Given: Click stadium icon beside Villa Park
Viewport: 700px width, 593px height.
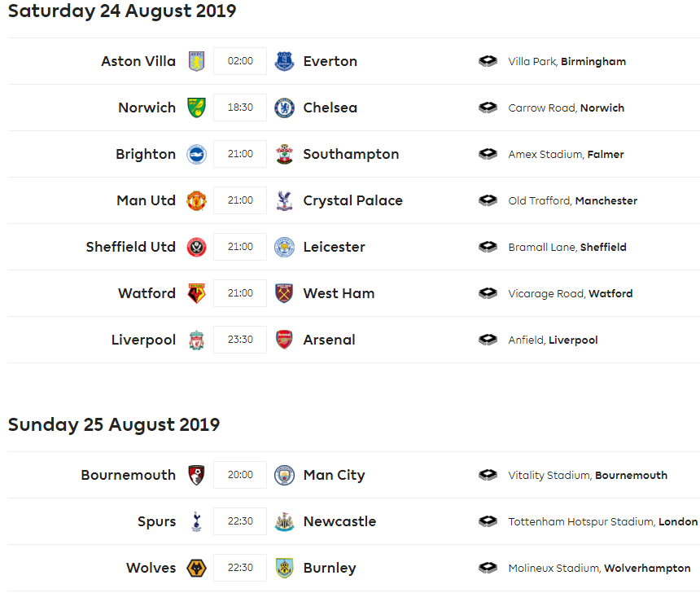Looking at the screenshot, I should 488,61.
